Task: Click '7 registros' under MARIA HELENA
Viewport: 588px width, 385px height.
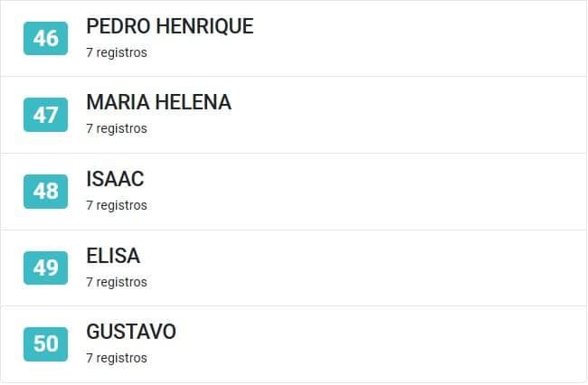Action: (x=117, y=128)
